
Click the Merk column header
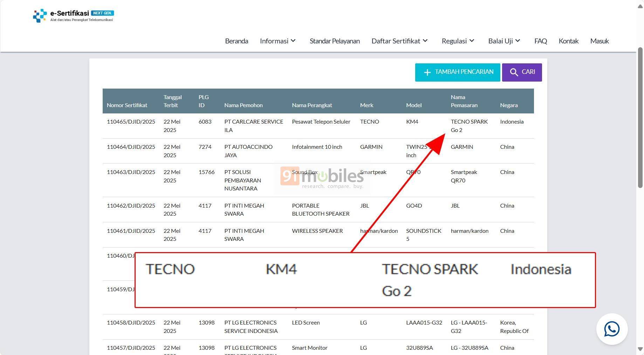tap(366, 105)
